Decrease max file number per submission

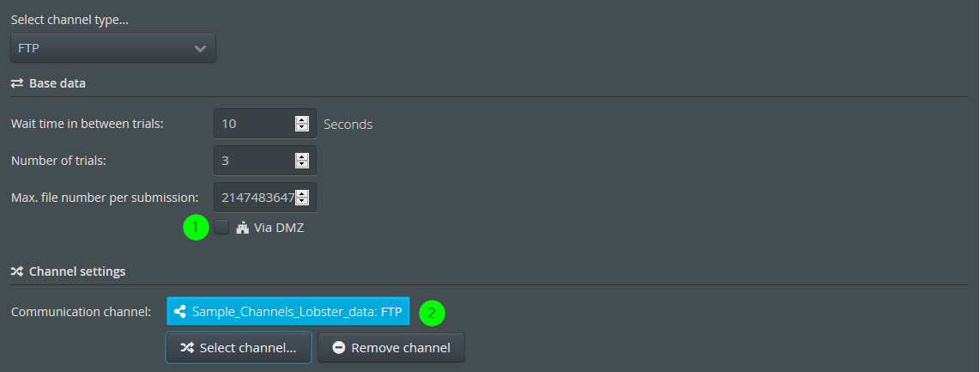click(302, 201)
